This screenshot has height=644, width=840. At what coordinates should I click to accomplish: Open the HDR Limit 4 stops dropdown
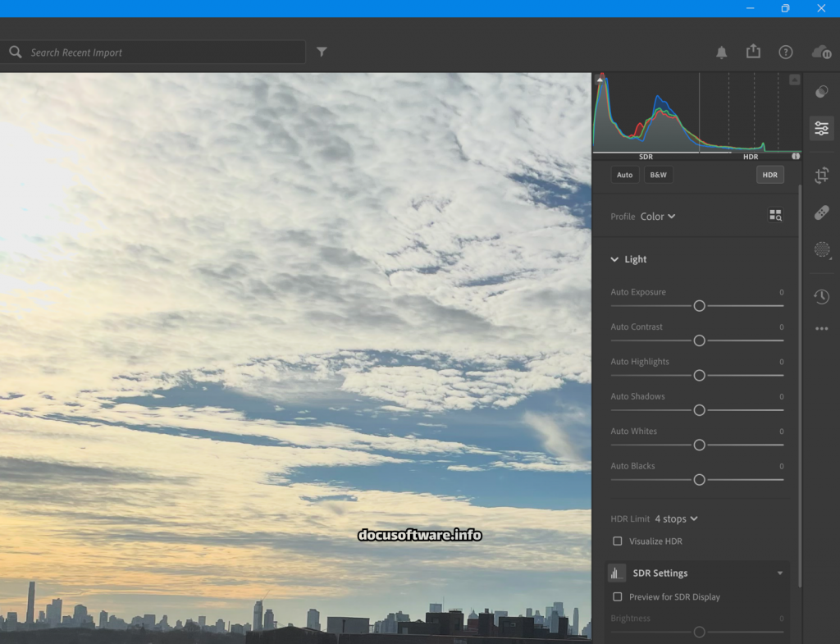(676, 518)
